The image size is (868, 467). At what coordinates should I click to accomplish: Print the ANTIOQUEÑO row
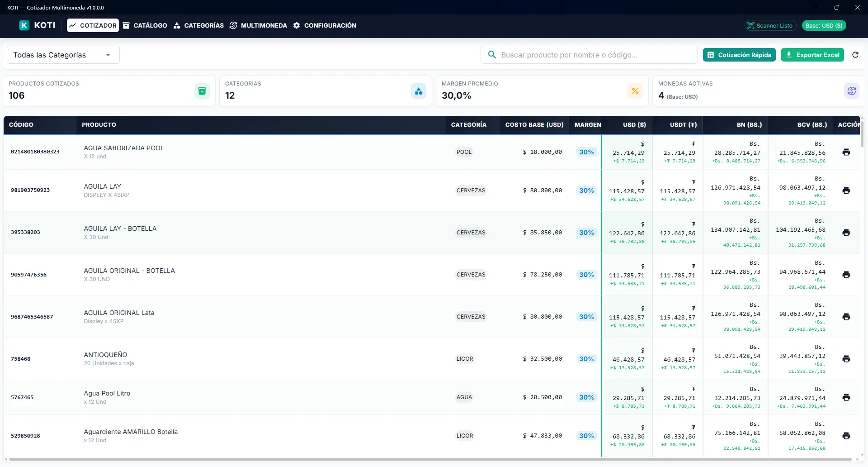(x=846, y=359)
